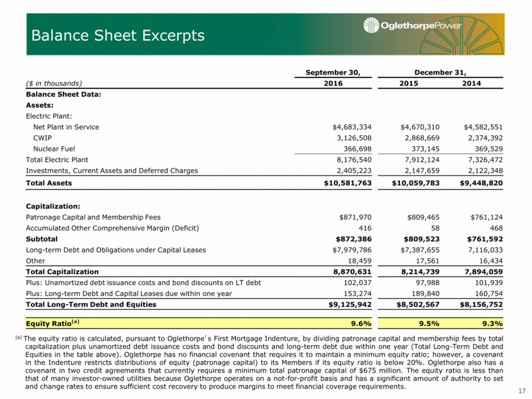
Task: Select the Net Plant in Service row label
Action: pos(66,127)
